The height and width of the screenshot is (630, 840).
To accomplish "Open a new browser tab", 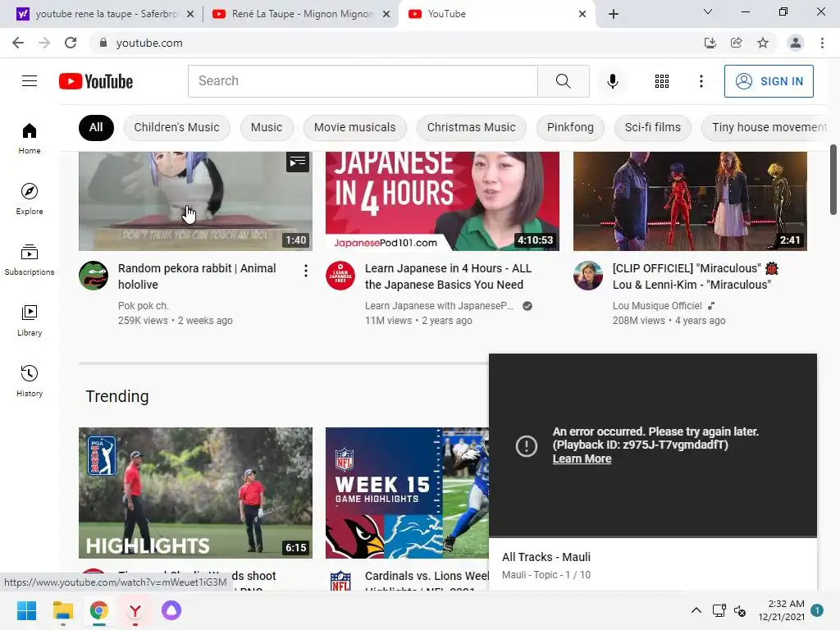I will (x=614, y=14).
